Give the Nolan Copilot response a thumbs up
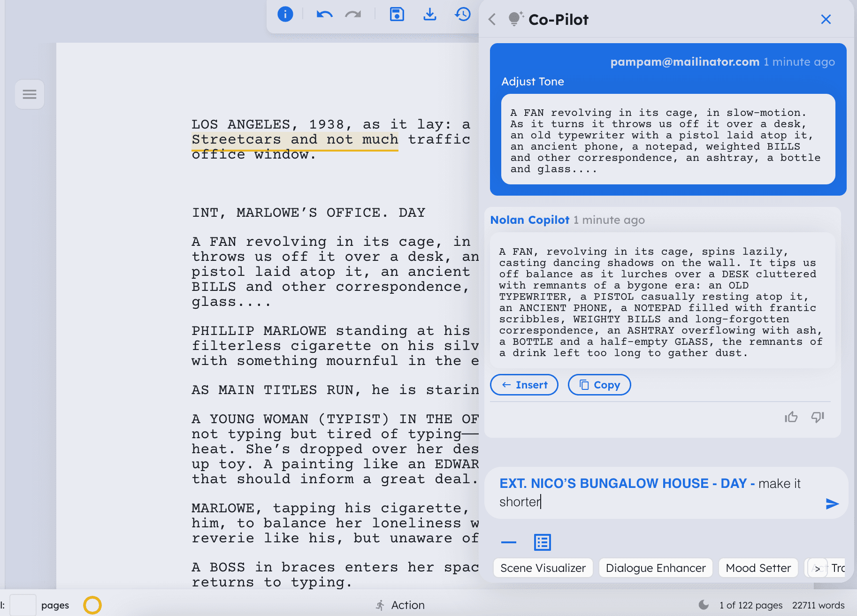This screenshot has width=857, height=616. (791, 417)
